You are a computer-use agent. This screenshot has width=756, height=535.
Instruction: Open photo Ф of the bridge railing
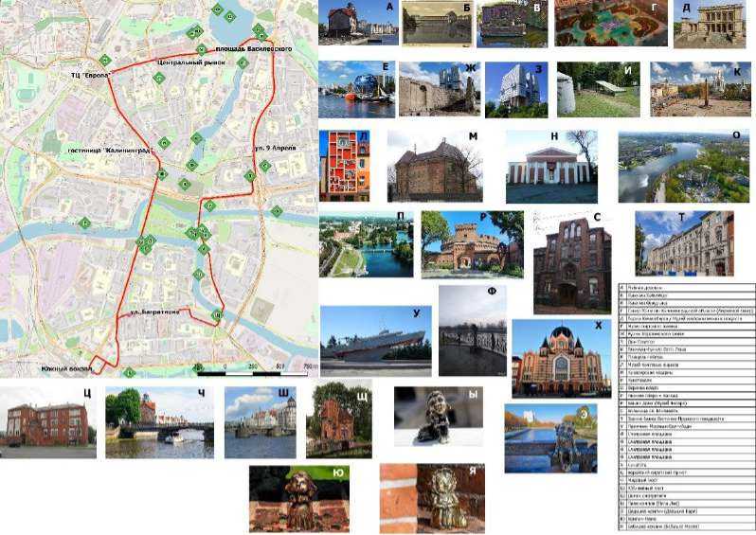coord(473,330)
